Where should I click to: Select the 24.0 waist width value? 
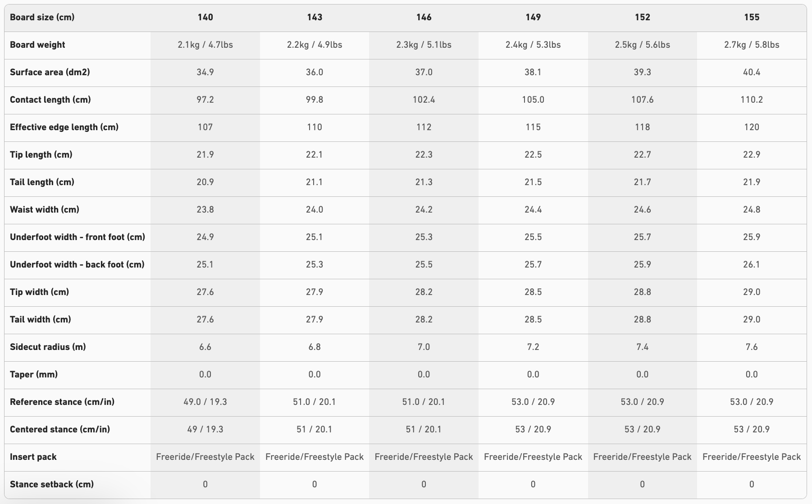pos(315,209)
